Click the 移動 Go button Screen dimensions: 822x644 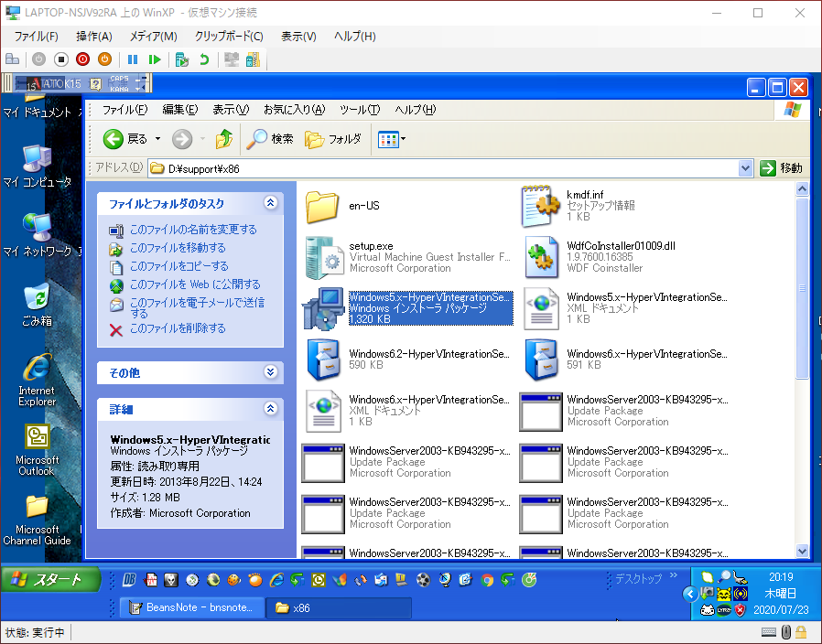pyautogui.click(x=781, y=168)
